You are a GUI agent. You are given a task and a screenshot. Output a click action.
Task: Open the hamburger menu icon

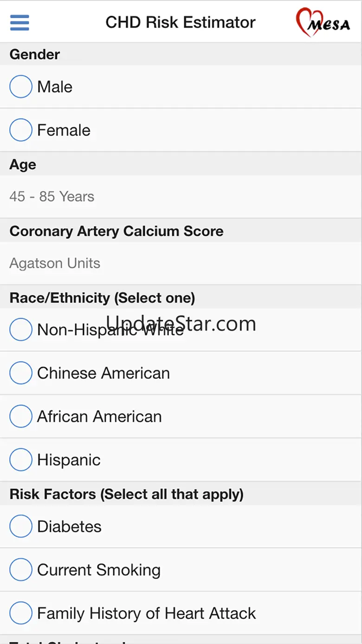click(19, 22)
